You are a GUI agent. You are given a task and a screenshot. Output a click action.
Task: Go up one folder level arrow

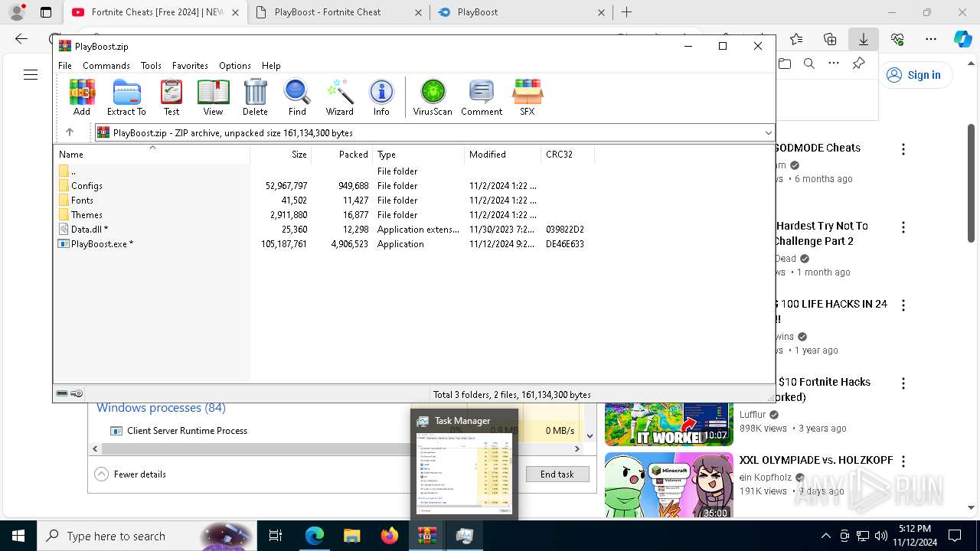tap(70, 132)
